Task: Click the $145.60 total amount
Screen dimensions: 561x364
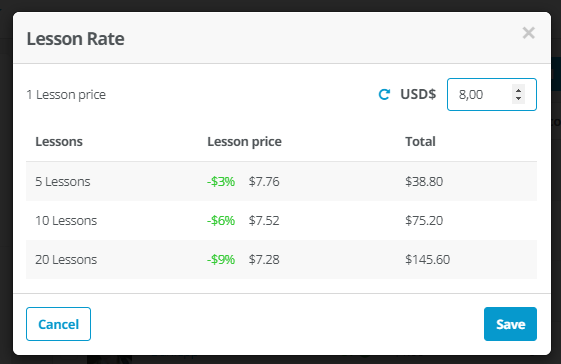Action: coord(428,259)
